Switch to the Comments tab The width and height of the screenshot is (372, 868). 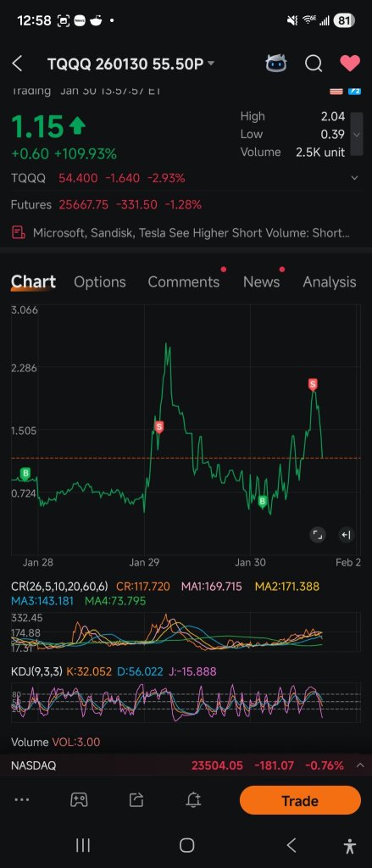click(183, 281)
